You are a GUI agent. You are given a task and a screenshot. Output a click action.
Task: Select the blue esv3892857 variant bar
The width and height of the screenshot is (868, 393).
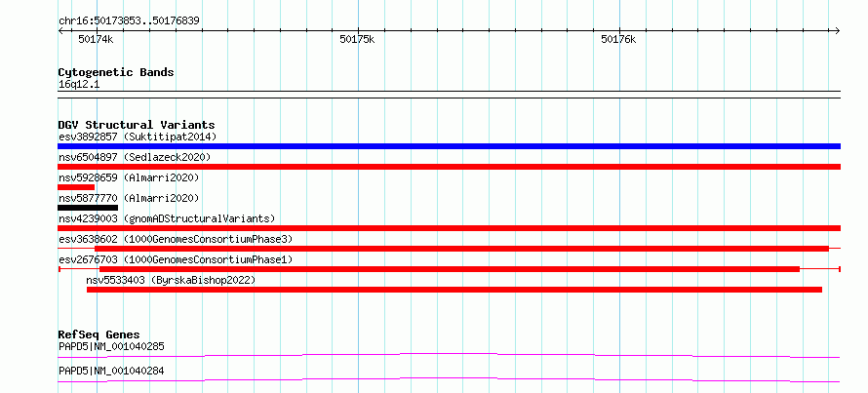point(449,146)
